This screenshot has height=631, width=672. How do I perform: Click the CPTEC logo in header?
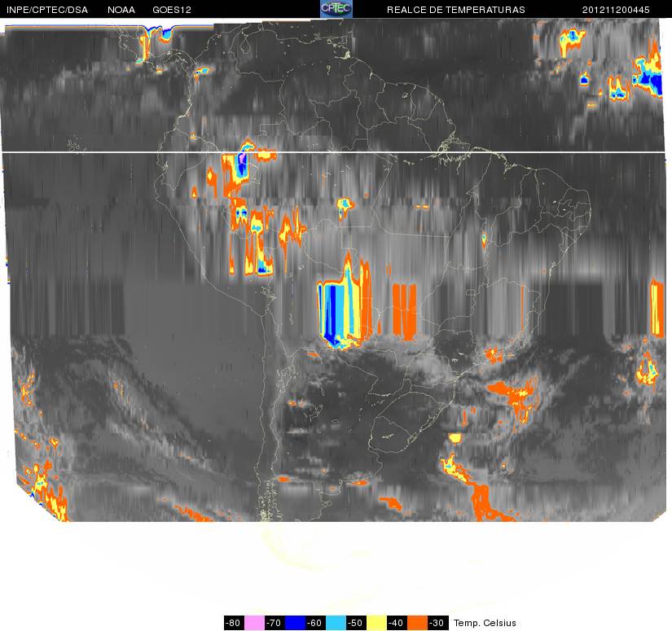point(336,9)
